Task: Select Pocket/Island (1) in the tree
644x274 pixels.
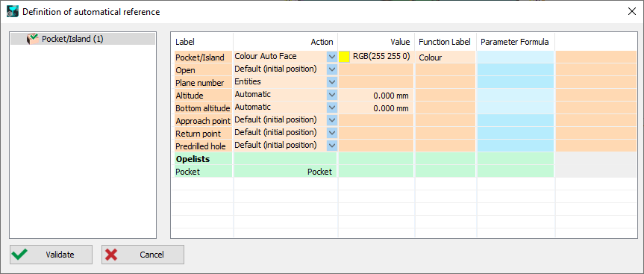Action: tap(72, 39)
